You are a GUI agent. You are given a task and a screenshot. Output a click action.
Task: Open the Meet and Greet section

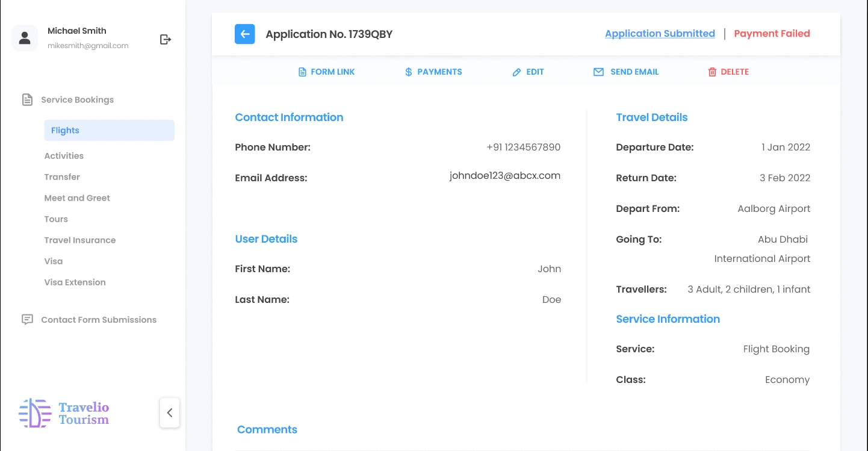[77, 198]
